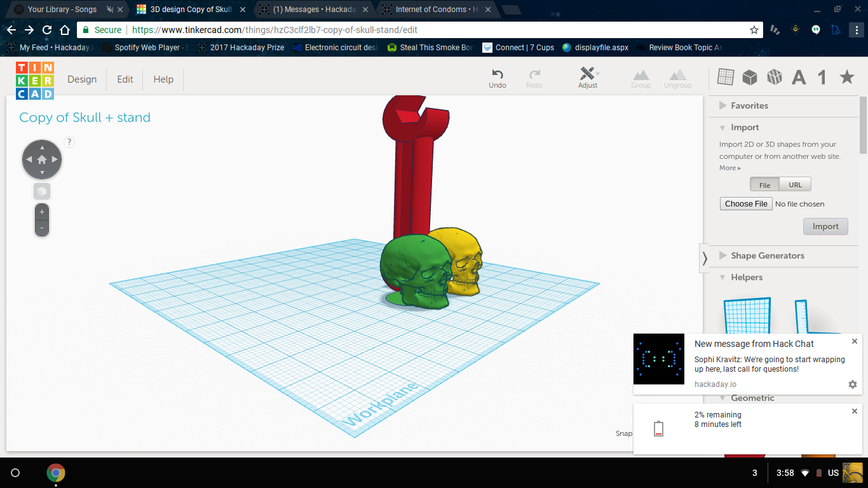
Task: Reset view with the home button
Action: click(42, 159)
